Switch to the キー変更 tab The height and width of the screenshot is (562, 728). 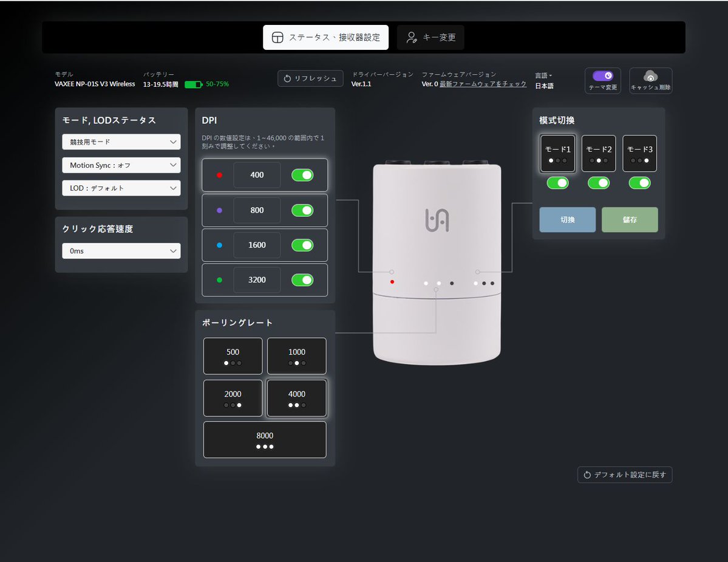(x=430, y=37)
